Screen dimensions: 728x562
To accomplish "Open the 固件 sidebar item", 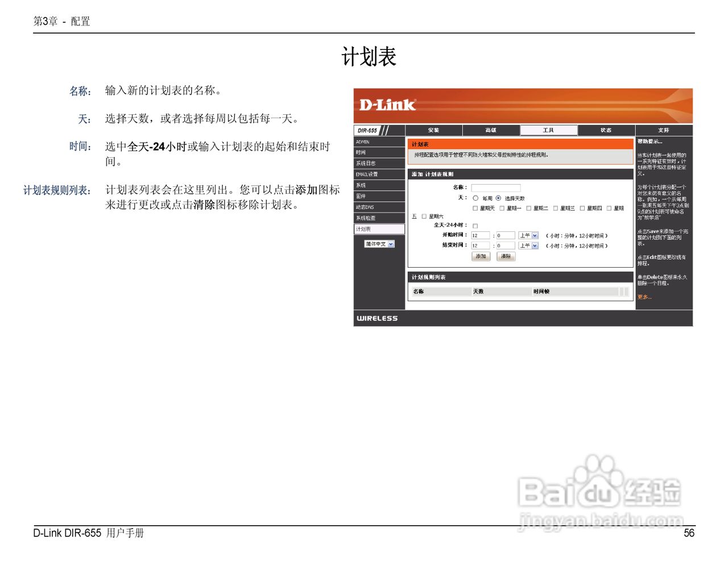I will point(379,196).
